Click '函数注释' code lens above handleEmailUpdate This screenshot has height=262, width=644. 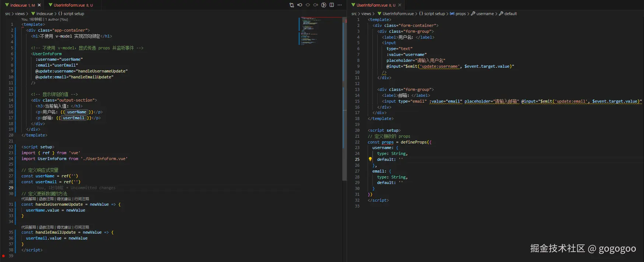point(46,227)
